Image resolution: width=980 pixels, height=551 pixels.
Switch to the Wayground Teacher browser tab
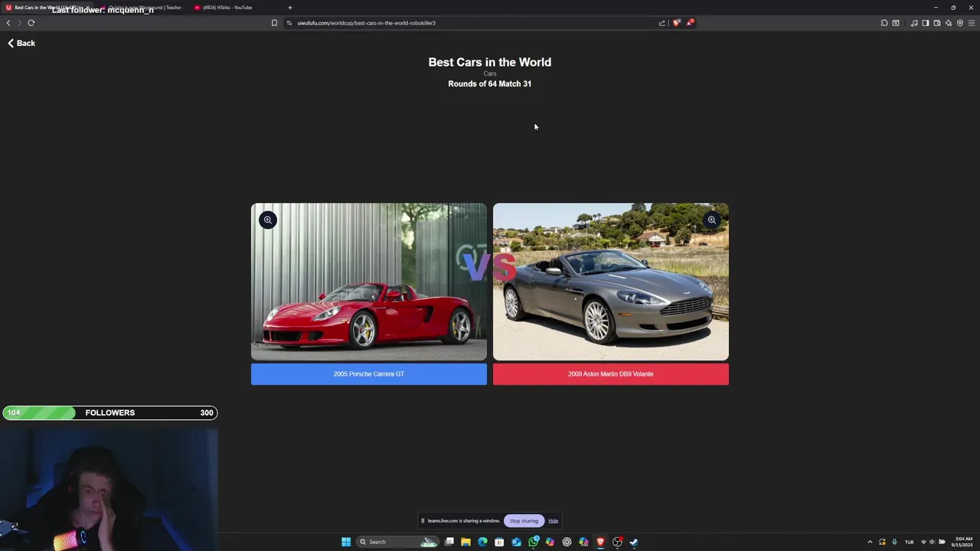(x=141, y=8)
